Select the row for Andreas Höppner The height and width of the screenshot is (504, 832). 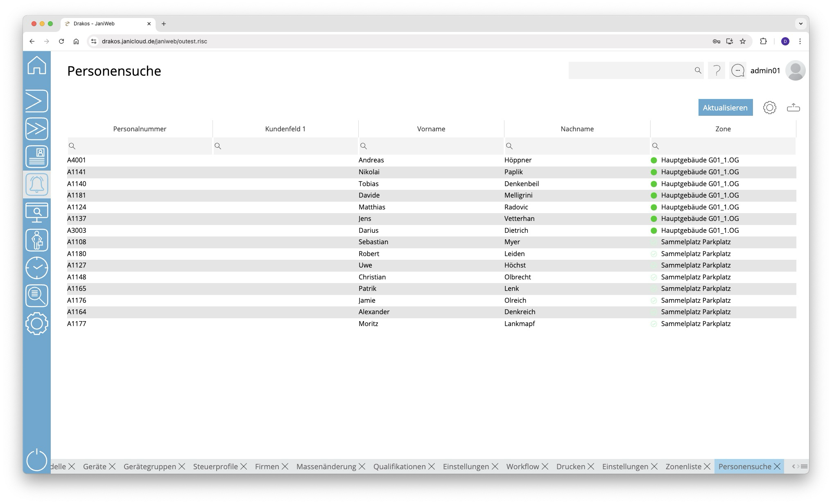[431, 160]
